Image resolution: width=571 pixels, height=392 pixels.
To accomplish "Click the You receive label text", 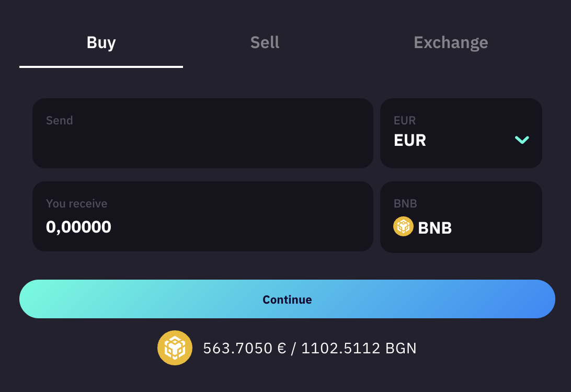I will pos(76,203).
